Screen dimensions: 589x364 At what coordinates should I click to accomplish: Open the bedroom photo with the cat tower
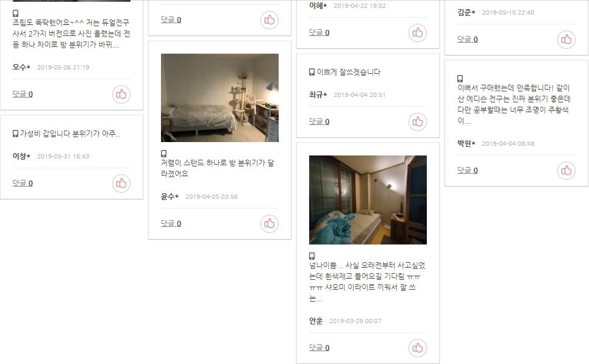(x=220, y=98)
